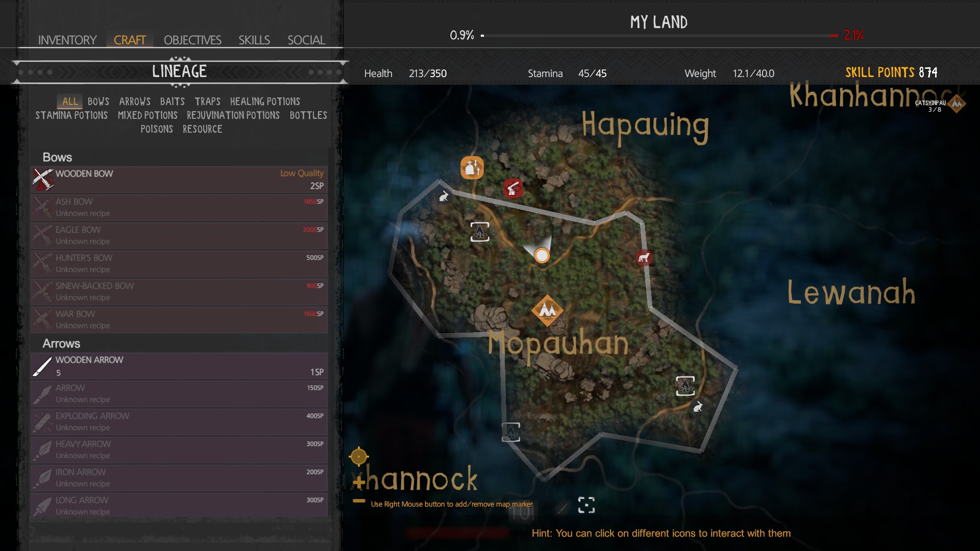The image size is (980, 551).
Task: Select the tipi village icon above Mopauhan
Action: 547,310
